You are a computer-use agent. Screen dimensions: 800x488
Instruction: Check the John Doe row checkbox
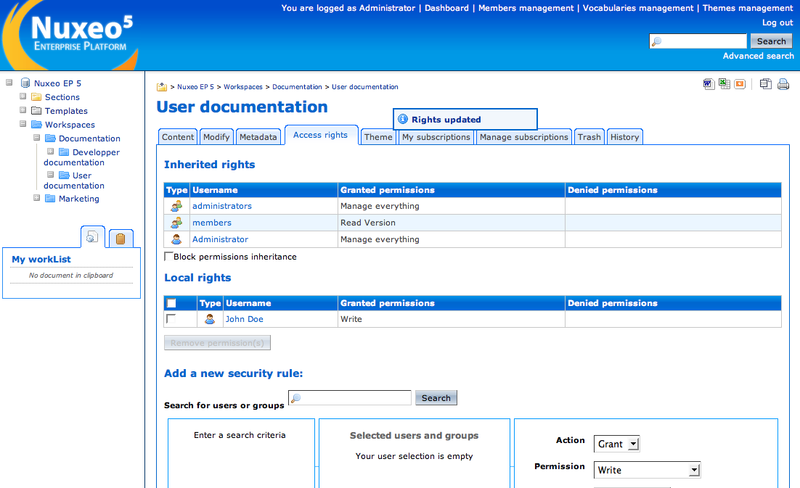tap(170, 319)
